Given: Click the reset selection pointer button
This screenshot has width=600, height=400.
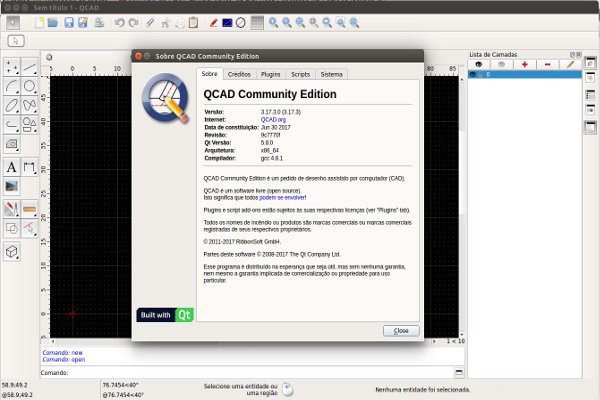Looking at the screenshot, I should [16, 41].
